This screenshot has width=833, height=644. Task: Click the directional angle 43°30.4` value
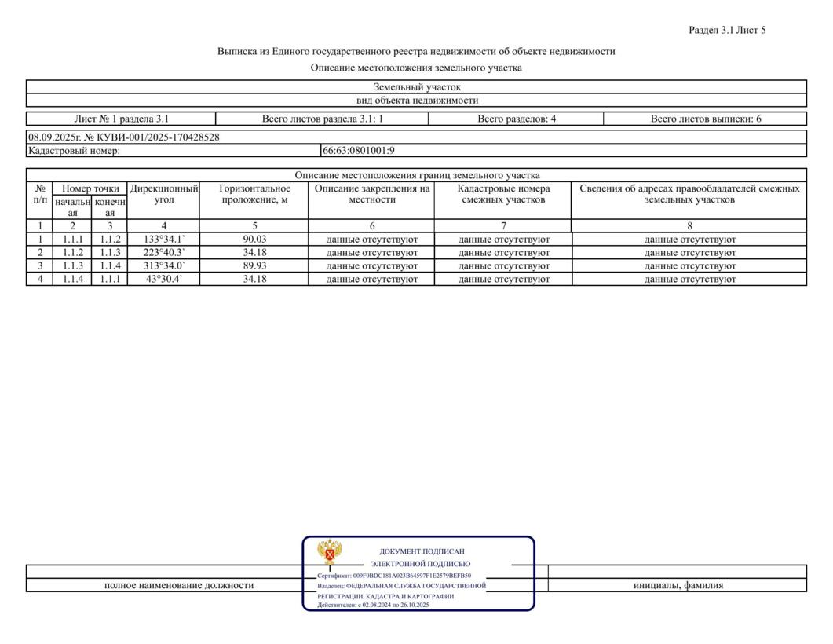(163, 279)
